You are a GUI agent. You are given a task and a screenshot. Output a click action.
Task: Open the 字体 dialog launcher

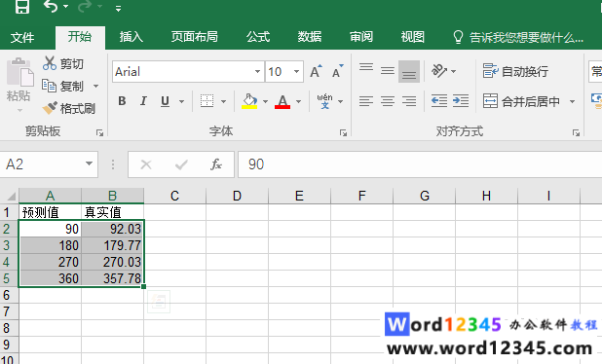[343, 132]
